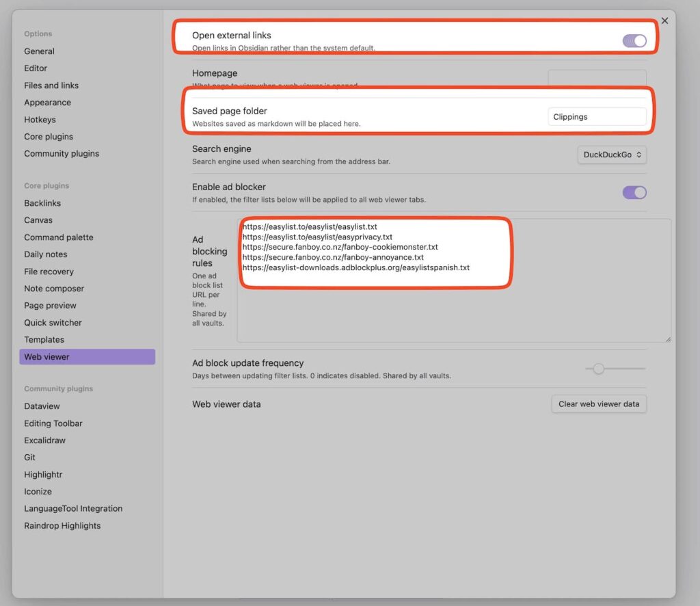Open the Hotkeys settings section

(40, 119)
